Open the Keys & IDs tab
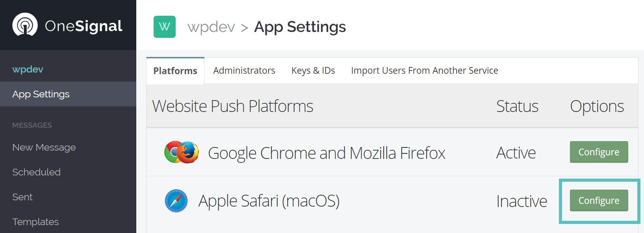This screenshot has width=644, height=233. point(313,71)
